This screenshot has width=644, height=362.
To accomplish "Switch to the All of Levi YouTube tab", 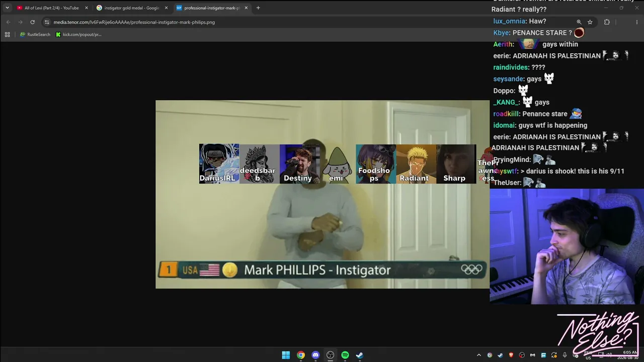I will 52,8.
